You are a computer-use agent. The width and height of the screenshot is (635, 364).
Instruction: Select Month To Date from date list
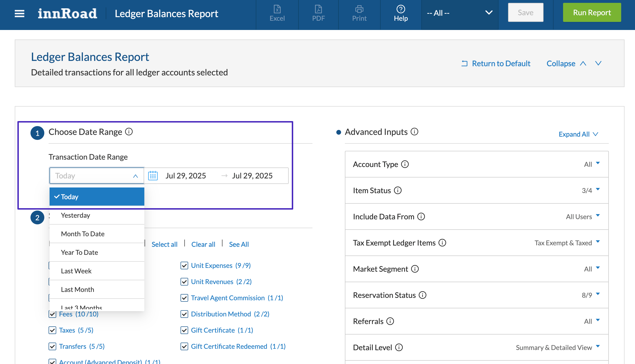pos(83,234)
